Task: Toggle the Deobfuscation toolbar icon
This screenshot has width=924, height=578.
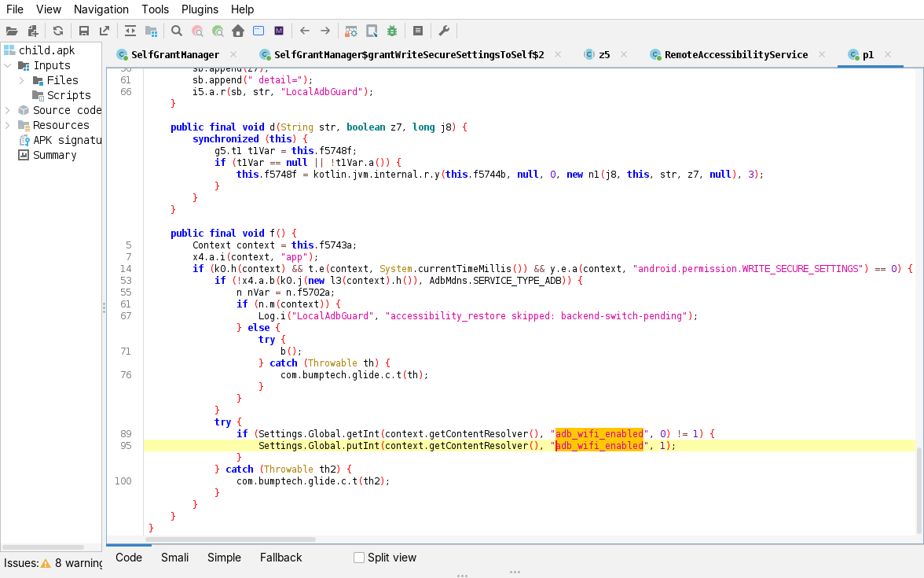Action: pyautogui.click(x=350, y=31)
